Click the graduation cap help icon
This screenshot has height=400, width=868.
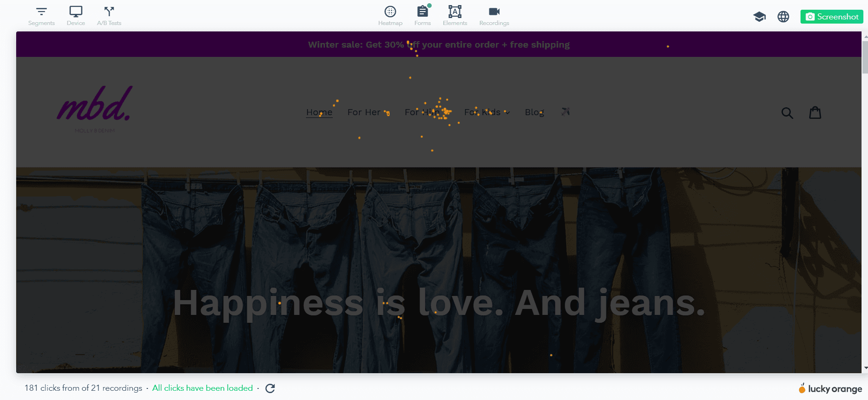coord(759,17)
